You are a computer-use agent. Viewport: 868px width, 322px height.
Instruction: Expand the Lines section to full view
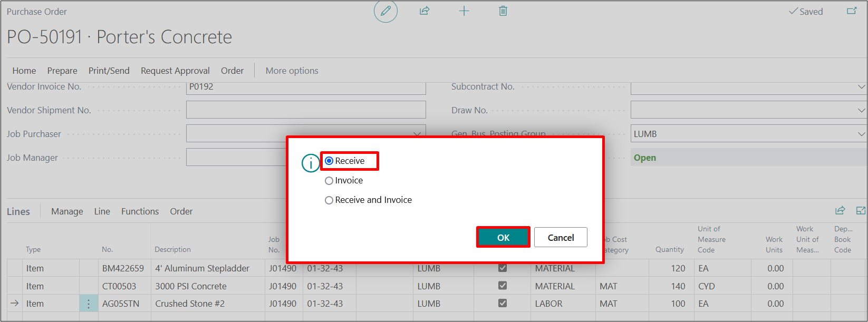point(861,211)
